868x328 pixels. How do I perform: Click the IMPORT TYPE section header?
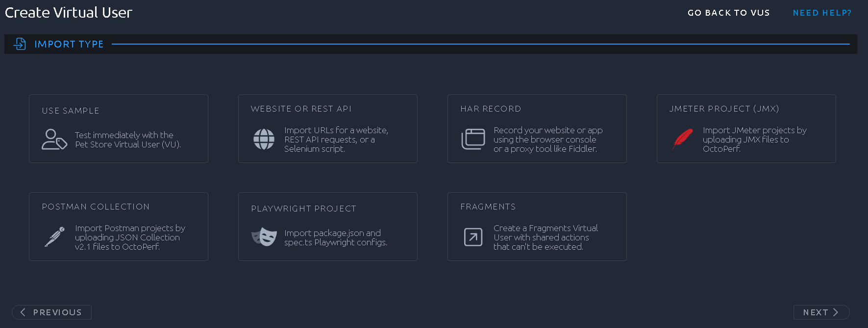[69, 44]
